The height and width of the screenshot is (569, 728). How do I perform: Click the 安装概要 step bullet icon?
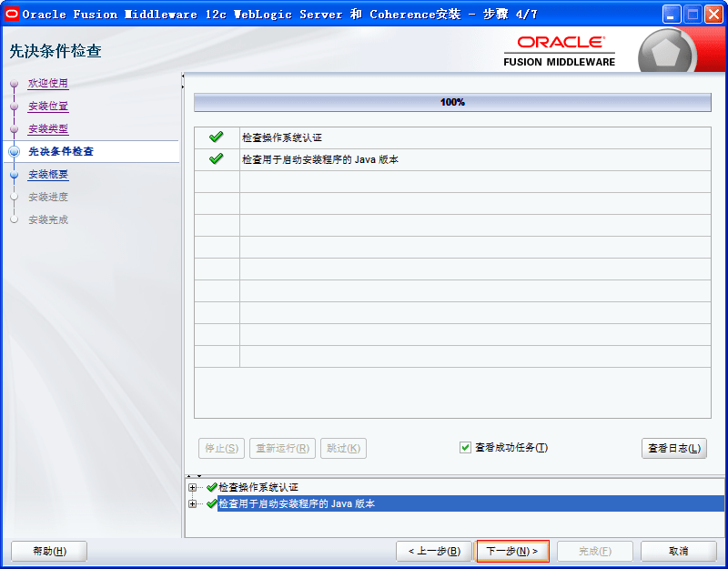click(15, 175)
